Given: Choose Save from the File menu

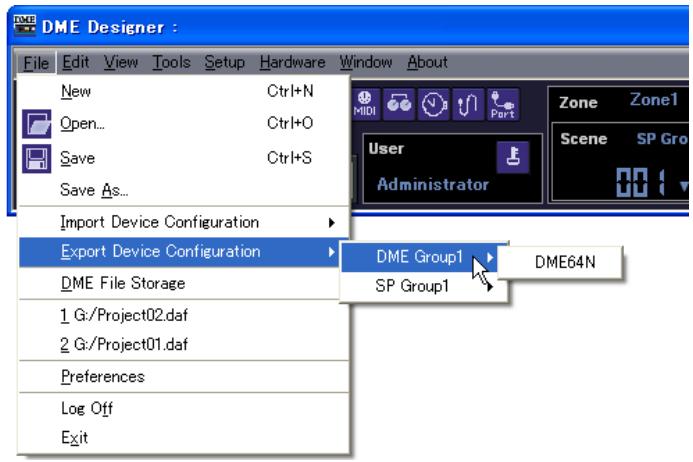Looking at the screenshot, I should (183, 158).
